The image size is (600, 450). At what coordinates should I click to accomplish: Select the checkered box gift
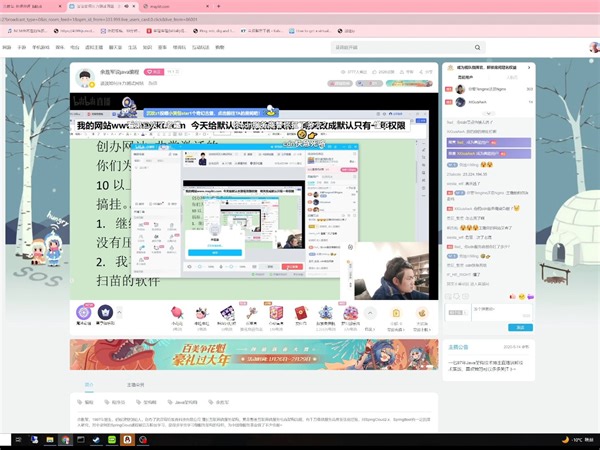pos(227,313)
